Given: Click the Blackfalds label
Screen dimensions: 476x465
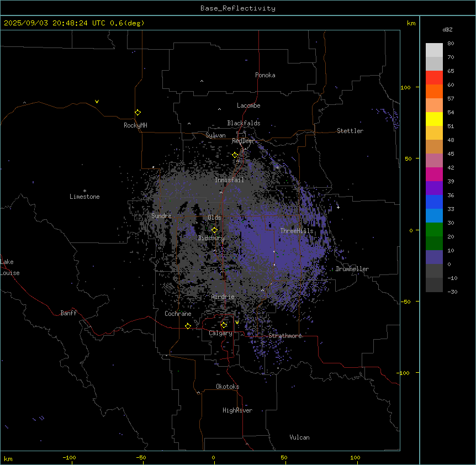Looking at the screenshot, I should coord(244,123).
